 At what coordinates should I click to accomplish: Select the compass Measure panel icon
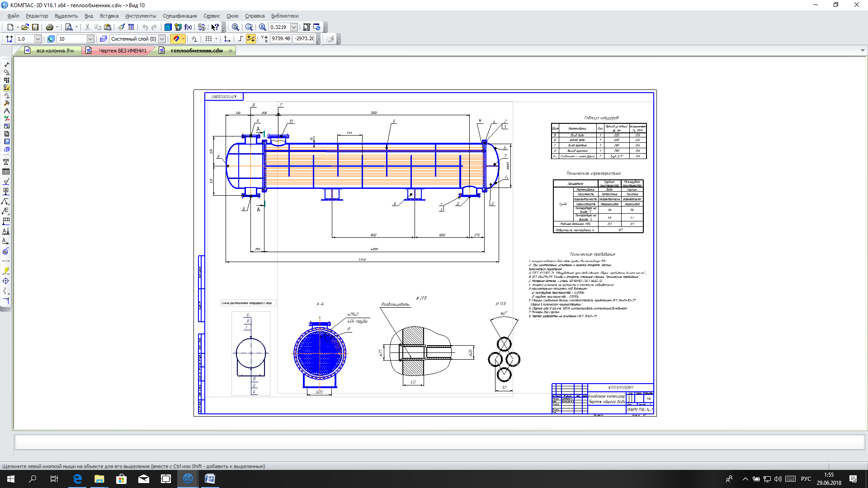click(x=6, y=111)
